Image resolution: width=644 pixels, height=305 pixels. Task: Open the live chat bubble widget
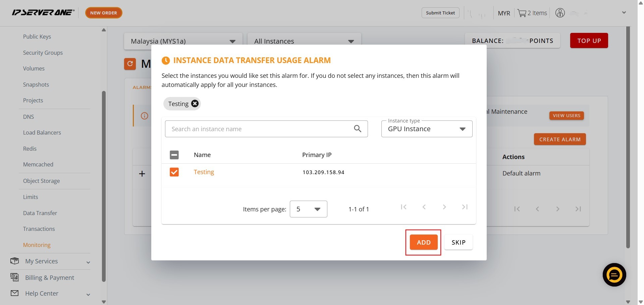tap(614, 275)
